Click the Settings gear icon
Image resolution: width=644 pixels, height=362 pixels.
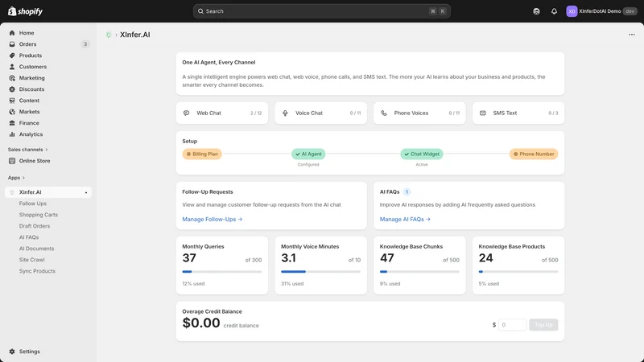(x=12, y=352)
